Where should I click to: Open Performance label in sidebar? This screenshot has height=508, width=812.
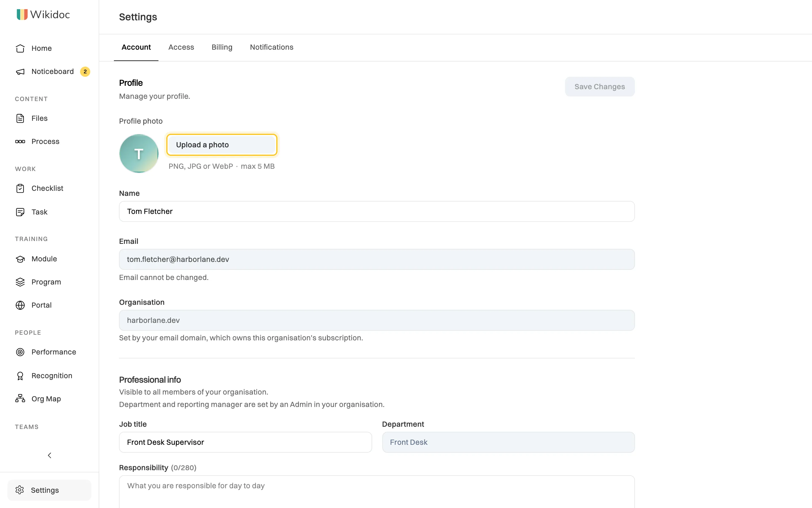click(x=54, y=352)
